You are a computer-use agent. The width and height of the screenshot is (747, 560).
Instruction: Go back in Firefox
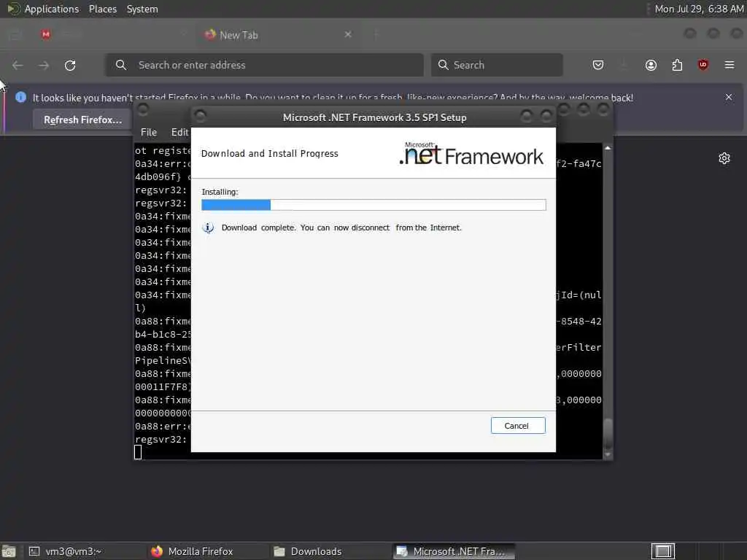coord(18,65)
